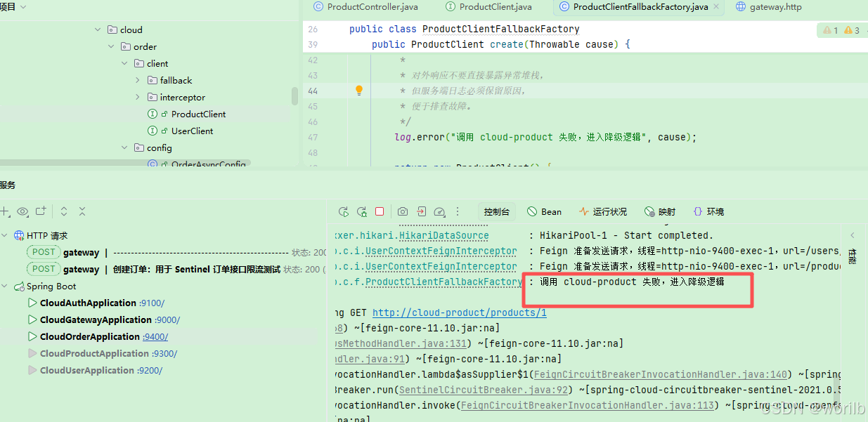Click the rerun in debug mode icon
The height and width of the screenshot is (422, 868).
tap(362, 211)
